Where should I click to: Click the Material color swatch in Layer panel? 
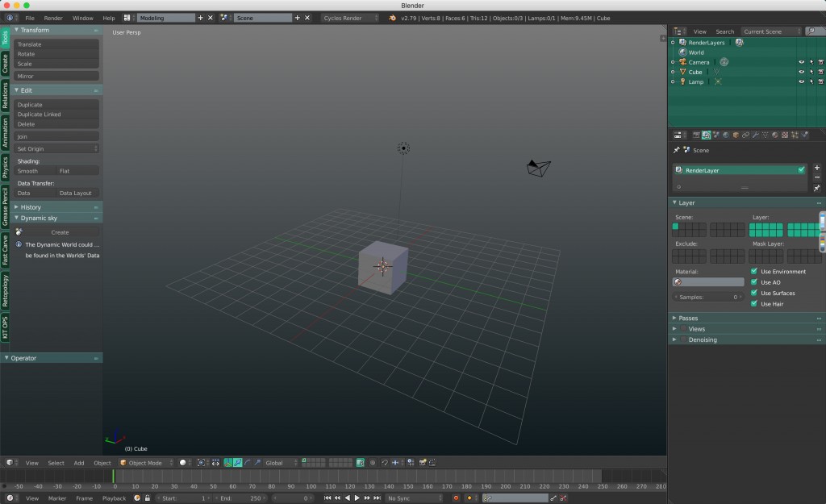click(x=708, y=281)
